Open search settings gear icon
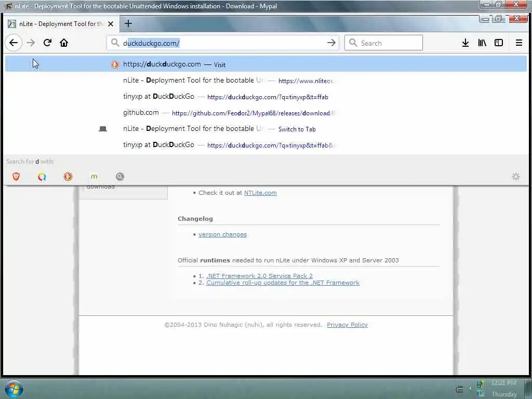Viewport: 532px width, 399px height. pyautogui.click(x=516, y=177)
